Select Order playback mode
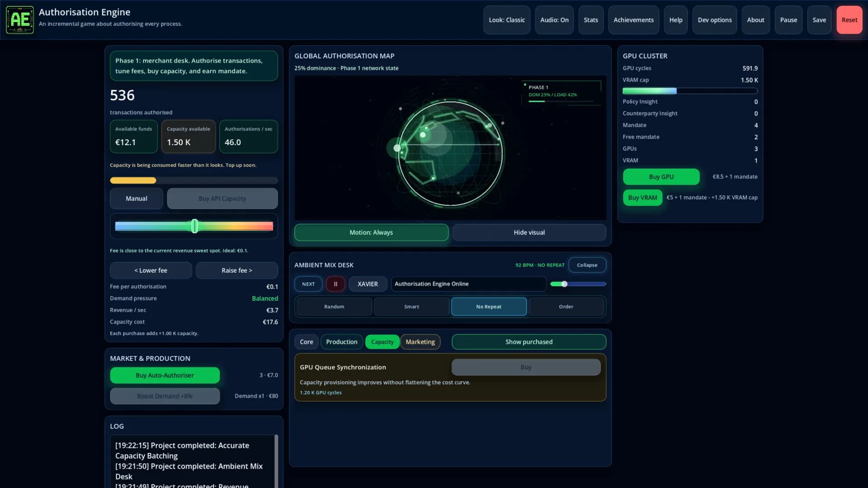Viewport: 868px width, 488px height. pos(566,306)
